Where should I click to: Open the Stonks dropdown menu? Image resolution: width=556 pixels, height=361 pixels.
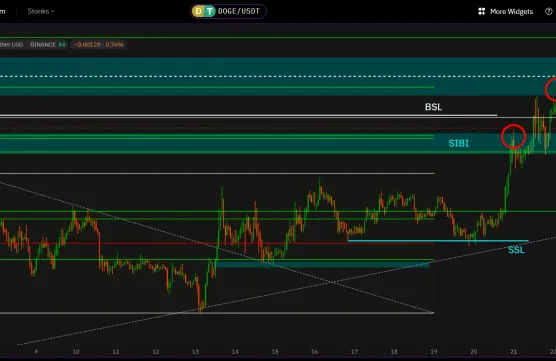41,11
